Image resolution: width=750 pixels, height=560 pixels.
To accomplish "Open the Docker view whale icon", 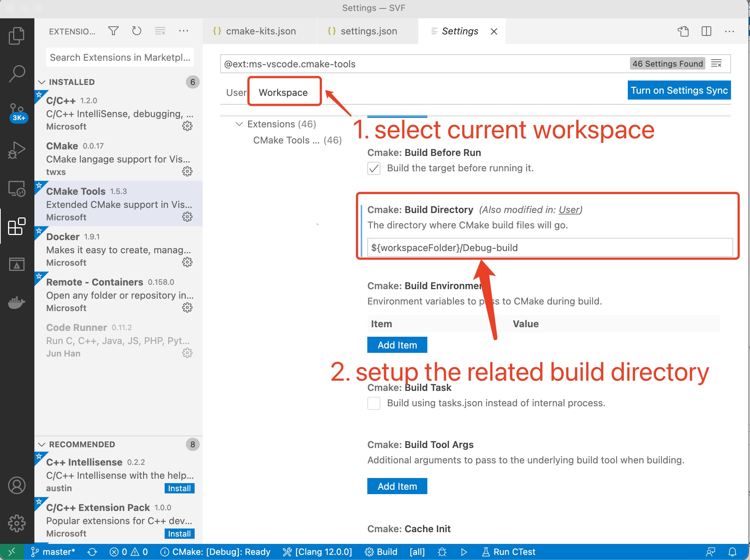I will click(16, 302).
